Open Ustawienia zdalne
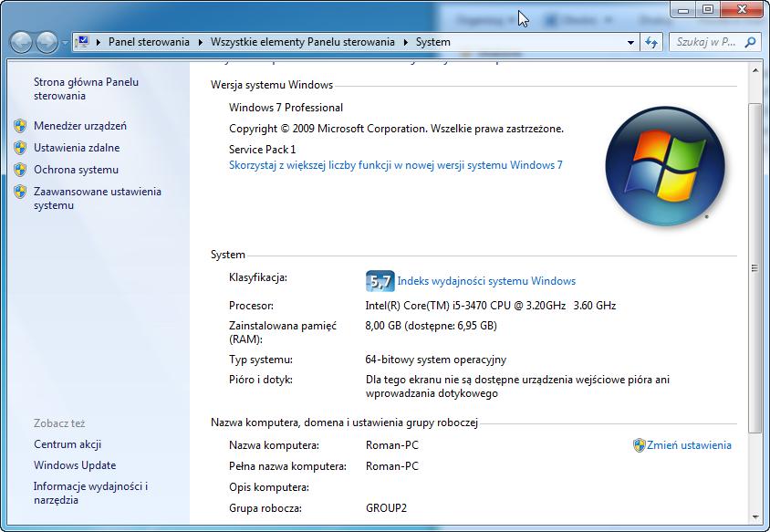Image resolution: width=770 pixels, height=532 pixels. point(77,148)
